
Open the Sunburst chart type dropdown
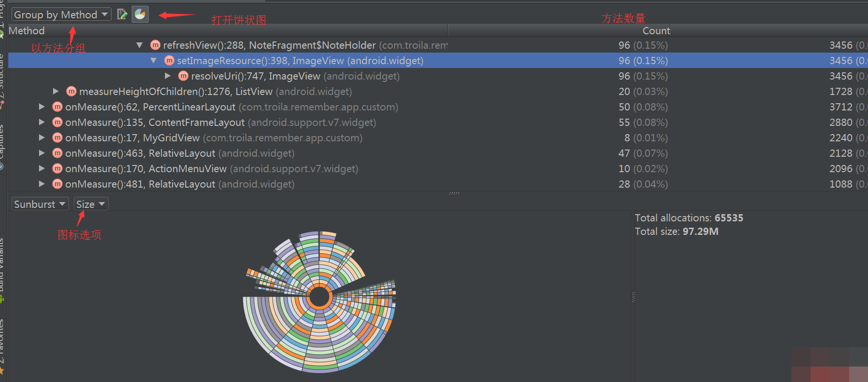point(40,204)
